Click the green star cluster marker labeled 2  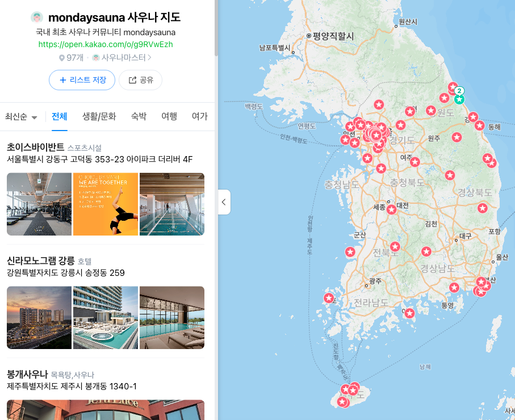coord(459,98)
